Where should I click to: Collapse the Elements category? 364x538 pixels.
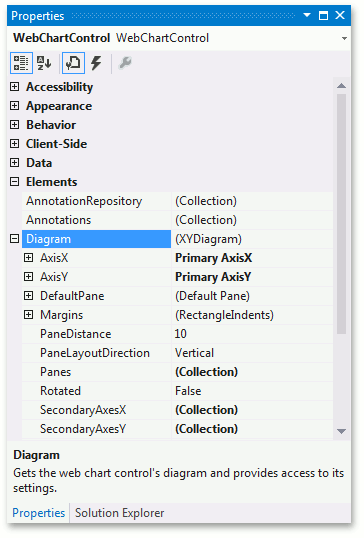pos(14,182)
